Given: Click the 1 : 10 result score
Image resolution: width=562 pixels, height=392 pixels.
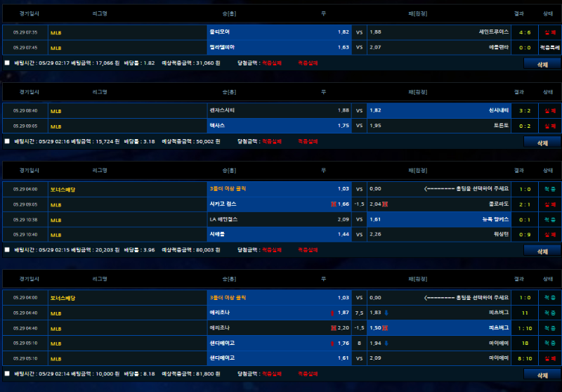Looking at the screenshot, I should (525, 328).
